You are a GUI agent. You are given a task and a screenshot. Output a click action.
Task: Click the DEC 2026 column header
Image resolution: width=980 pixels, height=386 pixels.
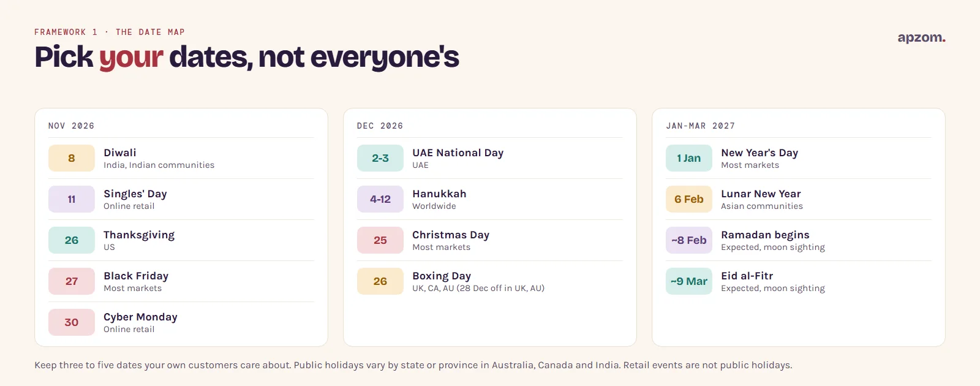click(380, 126)
